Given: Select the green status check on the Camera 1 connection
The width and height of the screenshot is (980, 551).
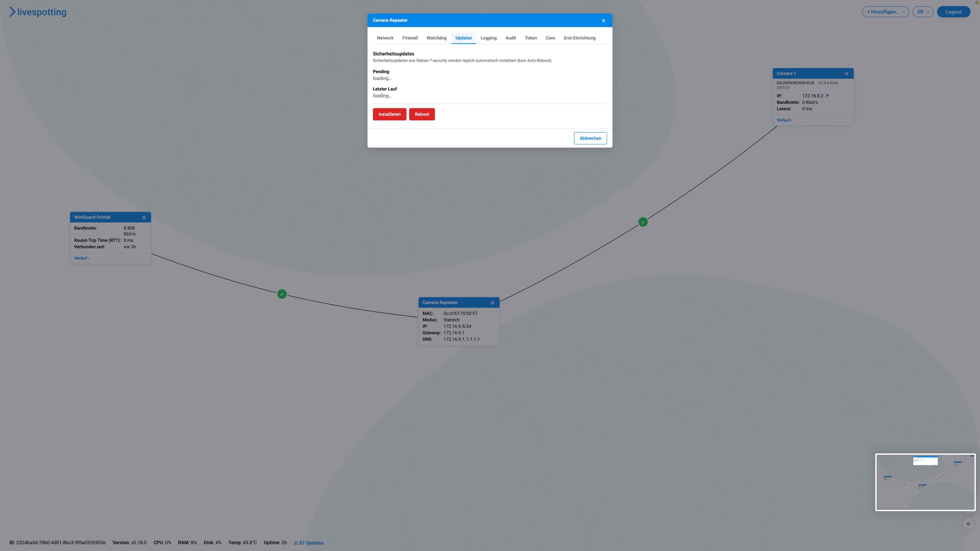Looking at the screenshot, I should coord(643,222).
